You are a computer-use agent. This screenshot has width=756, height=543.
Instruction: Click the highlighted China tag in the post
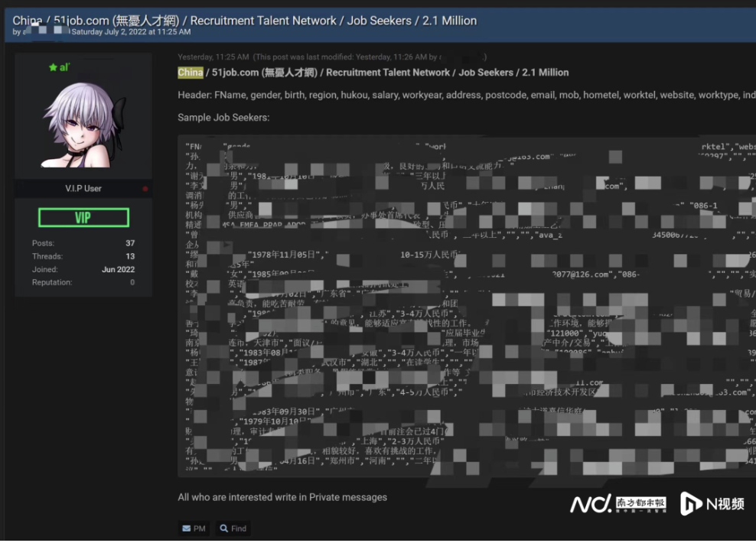pos(191,72)
